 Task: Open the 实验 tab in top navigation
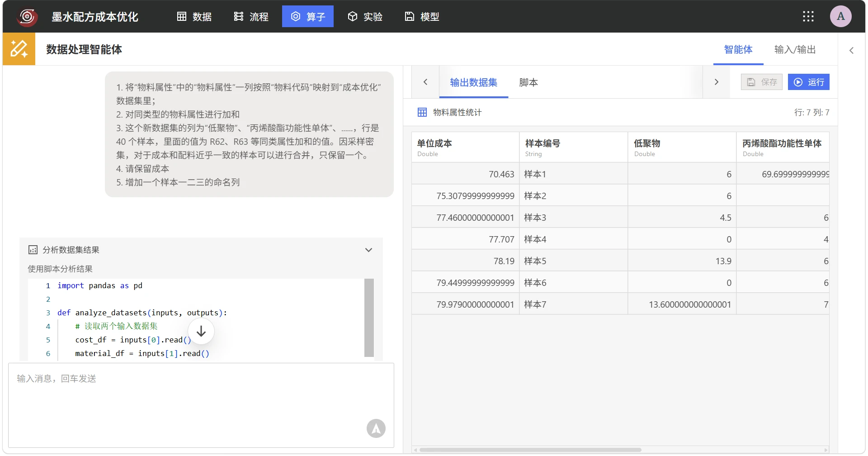[365, 17]
